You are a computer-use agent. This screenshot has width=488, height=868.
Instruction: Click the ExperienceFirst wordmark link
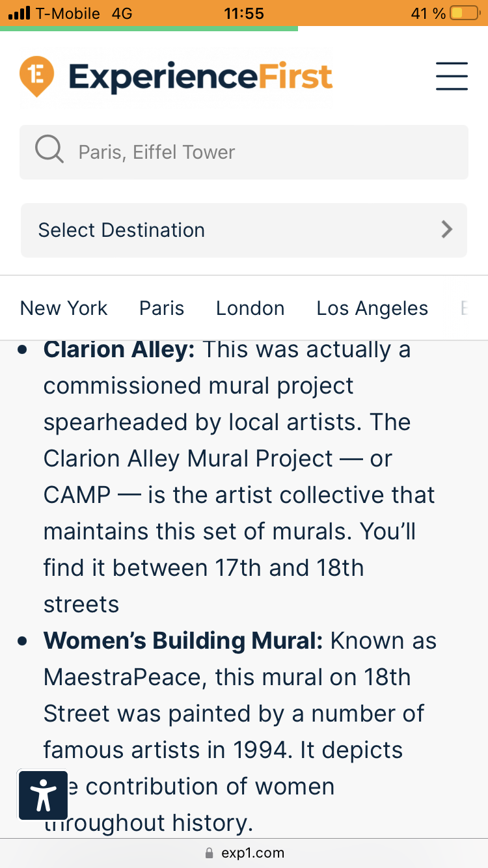pyautogui.click(x=200, y=77)
